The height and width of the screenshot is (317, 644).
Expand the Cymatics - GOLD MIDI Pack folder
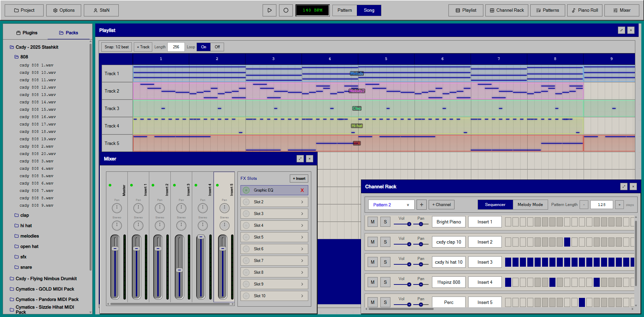pos(42,289)
